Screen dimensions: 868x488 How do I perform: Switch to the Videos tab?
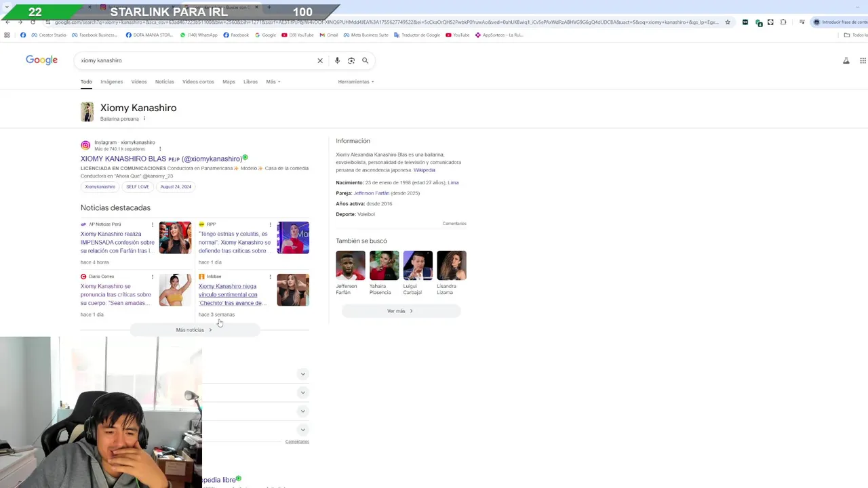pyautogui.click(x=139, y=81)
